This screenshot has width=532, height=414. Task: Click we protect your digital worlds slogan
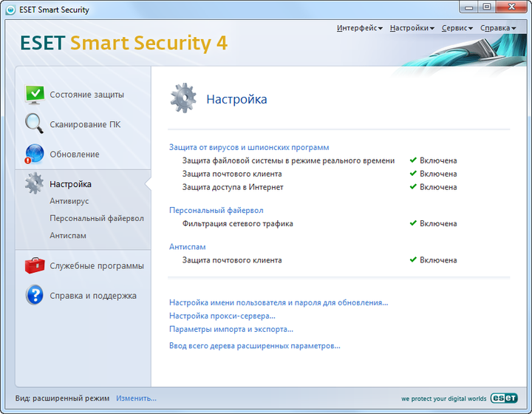(444, 398)
